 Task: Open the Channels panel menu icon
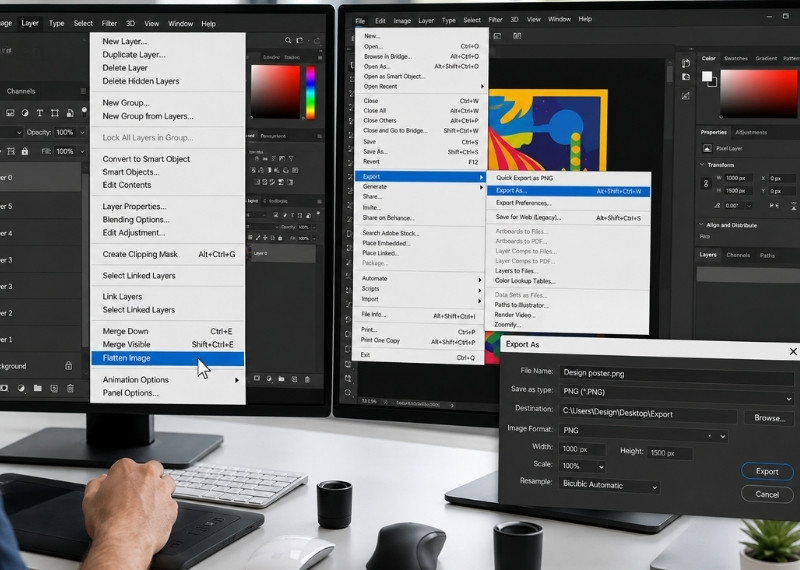click(83, 91)
